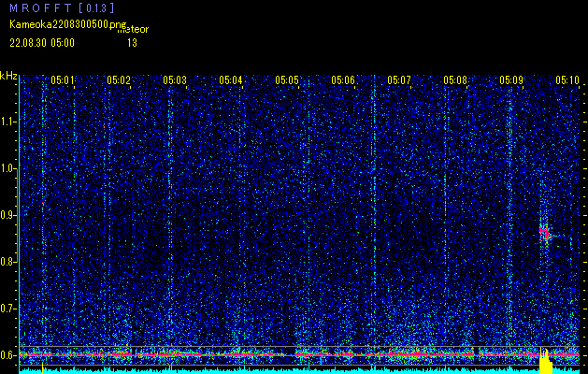
Task: Click the 0.6 frequency axis label
Action: click(8, 355)
